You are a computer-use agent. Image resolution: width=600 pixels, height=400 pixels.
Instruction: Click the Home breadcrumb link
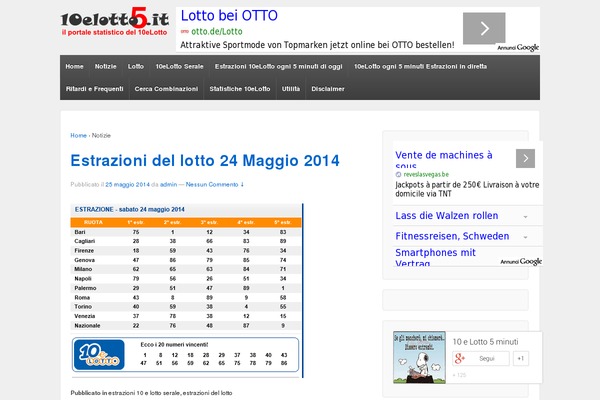click(78, 135)
